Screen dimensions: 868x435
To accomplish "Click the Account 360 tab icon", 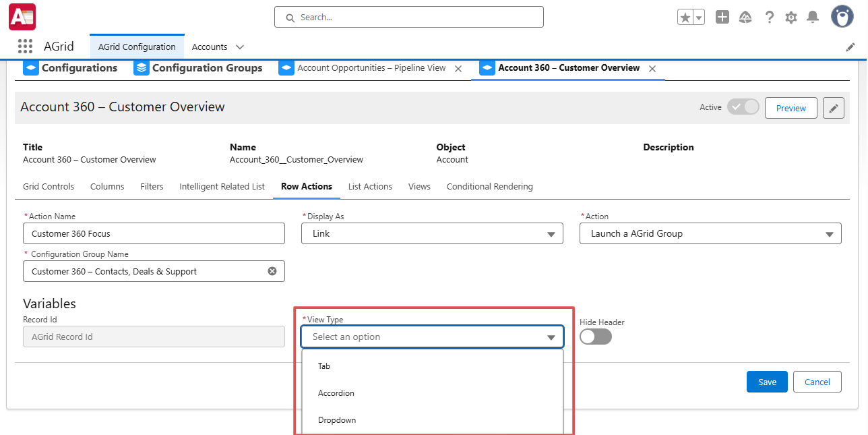I will (x=487, y=68).
